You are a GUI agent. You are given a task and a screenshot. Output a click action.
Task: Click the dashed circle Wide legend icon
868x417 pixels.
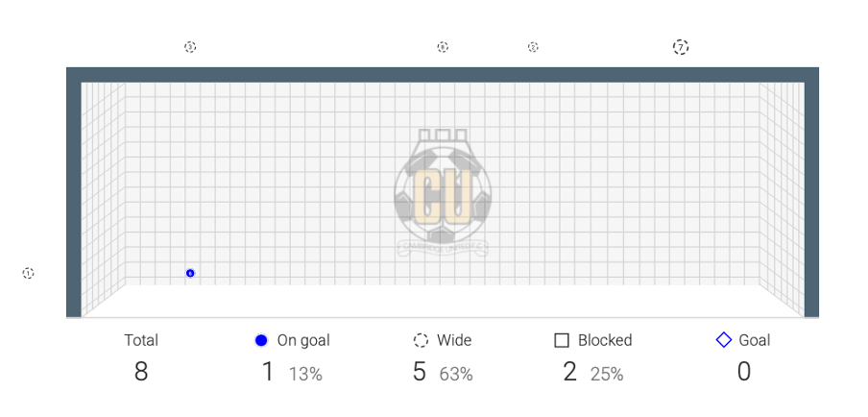click(x=421, y=340)
